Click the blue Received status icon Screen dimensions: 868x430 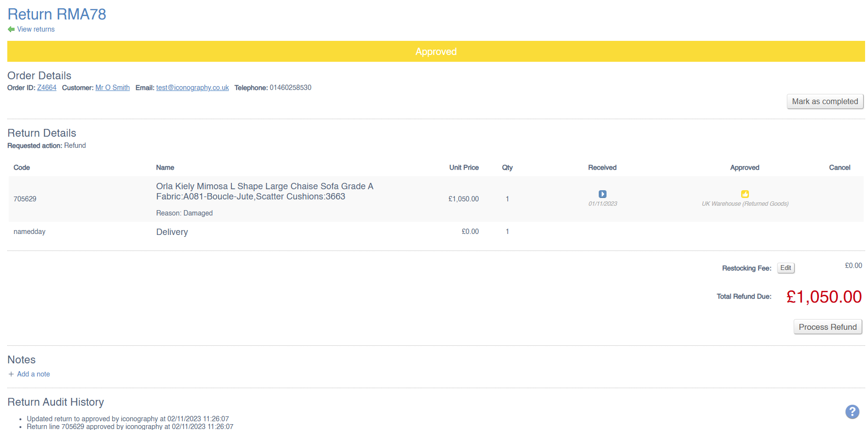602,194
